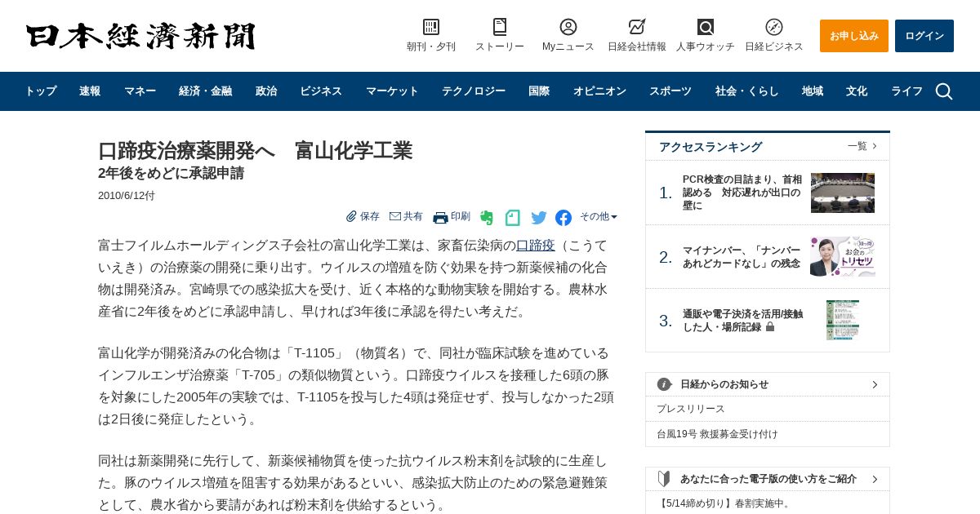
Task: Open ranking article about PCR検査の目詰まり
Action: pos(742,193)
